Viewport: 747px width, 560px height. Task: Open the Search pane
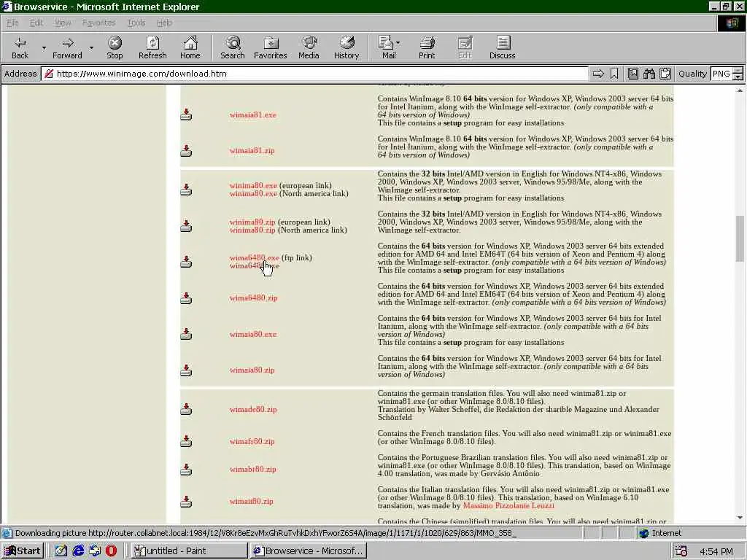(x=233, y=47)
